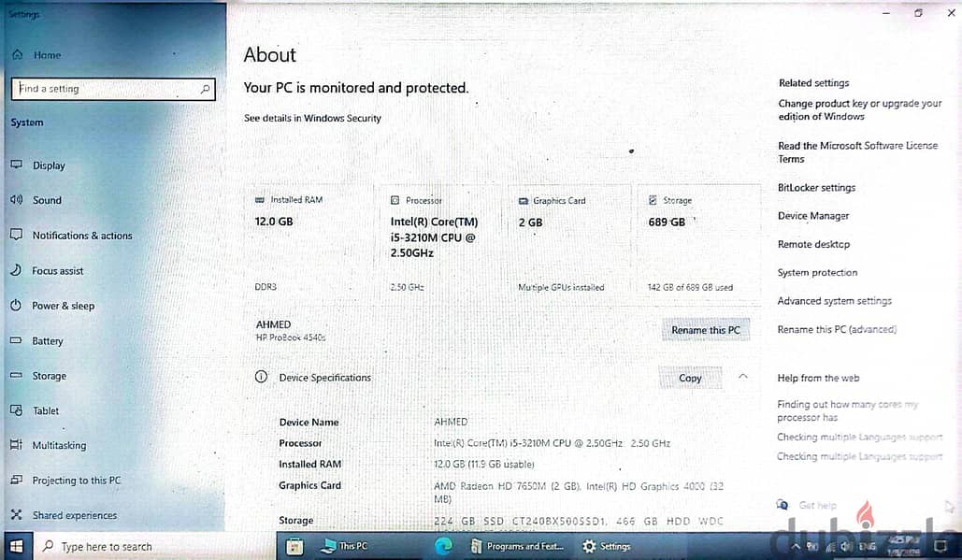Open BitLocker settings
The height and width of the screenshot is (560, 962).
[x=816, y=188]
